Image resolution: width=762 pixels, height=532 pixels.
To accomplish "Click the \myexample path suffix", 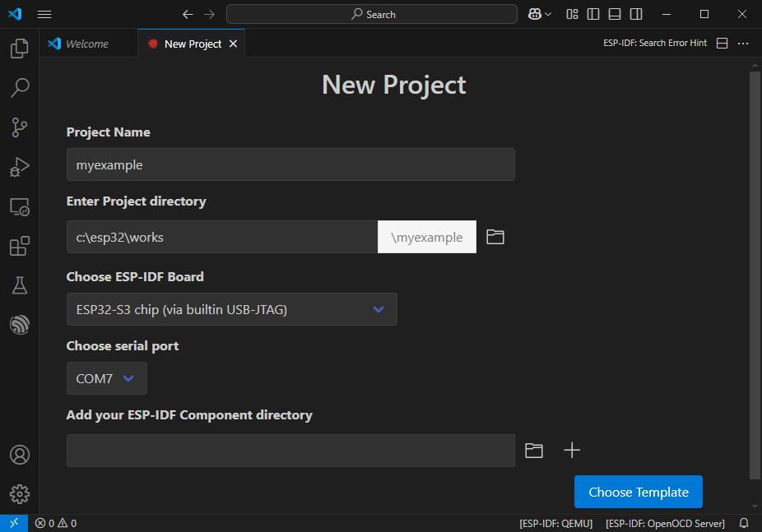I will tap(427, 237).
